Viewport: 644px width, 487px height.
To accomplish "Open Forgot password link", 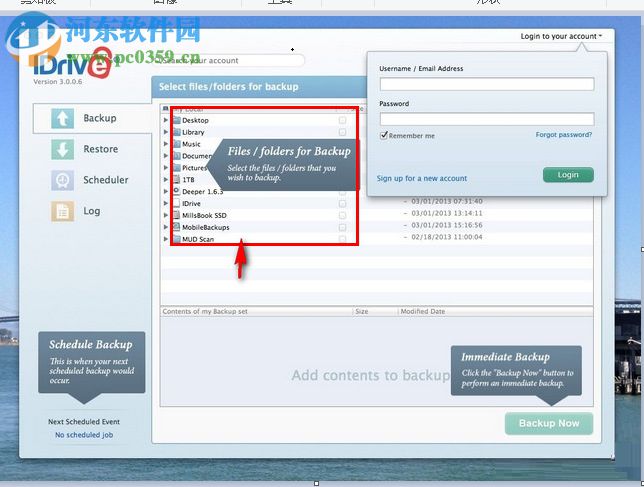I will 564,135.
